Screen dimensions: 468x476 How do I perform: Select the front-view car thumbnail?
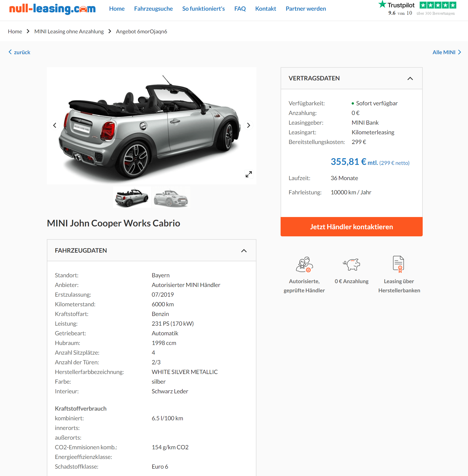coord(171,197)
